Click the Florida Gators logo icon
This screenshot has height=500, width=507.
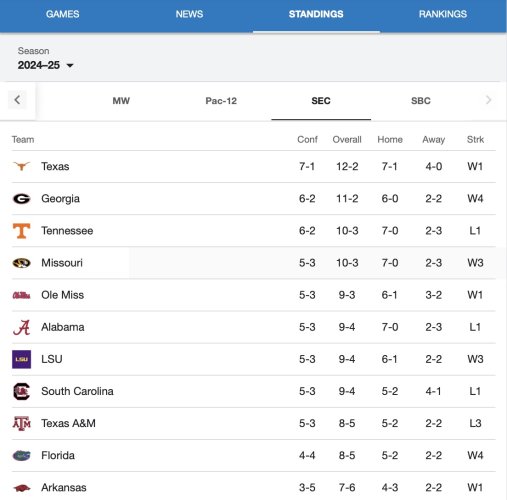(x=21, y=455)
